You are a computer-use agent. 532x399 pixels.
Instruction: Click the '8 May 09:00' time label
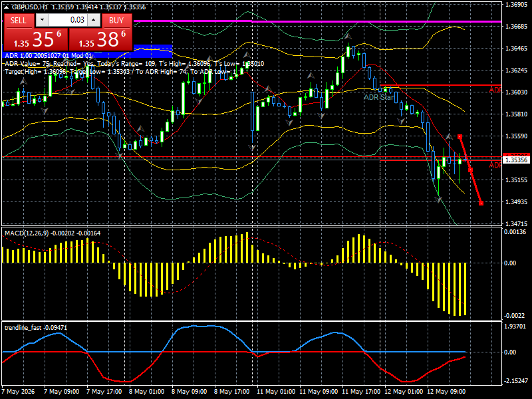190,391
